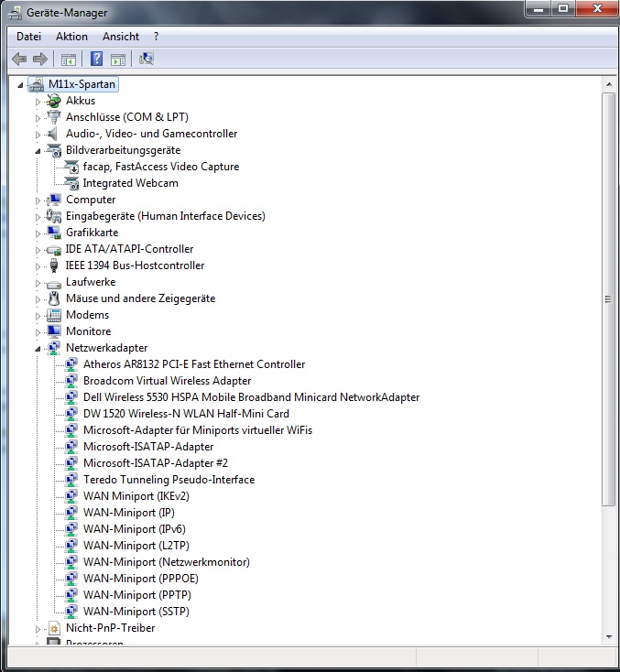The image size is (620, 672).
Task: Click the blue Help toolbar icon
Action: pyautogui.click(x=96, y=60)
